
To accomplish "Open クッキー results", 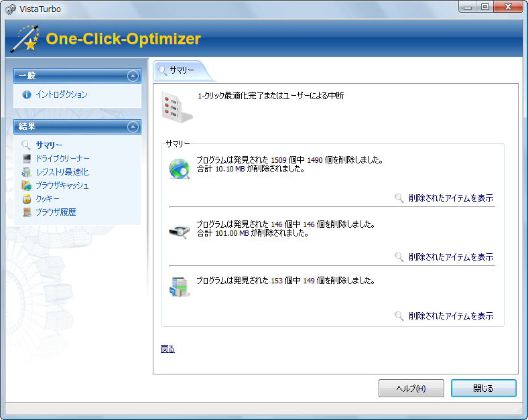I will (48, 199).
